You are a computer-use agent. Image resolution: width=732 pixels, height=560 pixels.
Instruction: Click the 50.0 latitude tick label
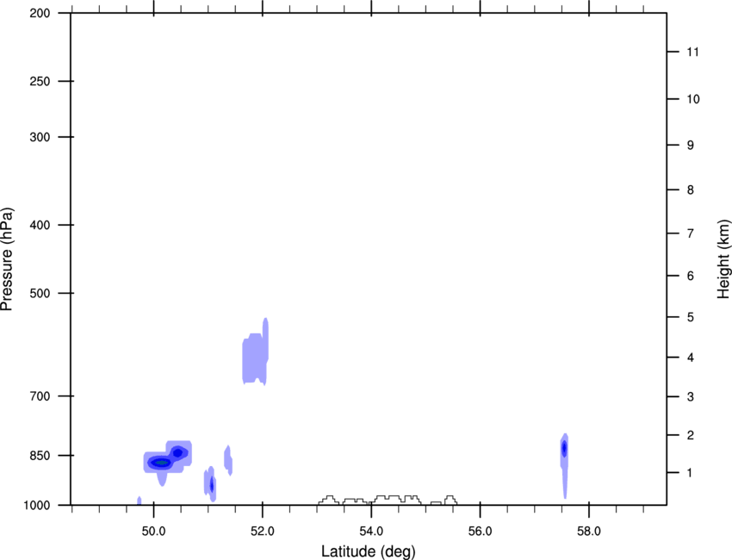click(x=153, y=532)
